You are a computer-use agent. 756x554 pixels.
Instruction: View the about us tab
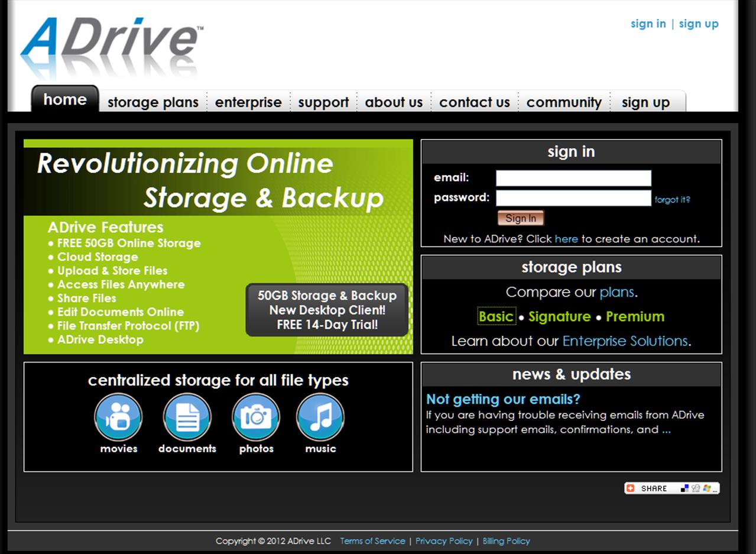pyautogui.click(x=394, y=102)
